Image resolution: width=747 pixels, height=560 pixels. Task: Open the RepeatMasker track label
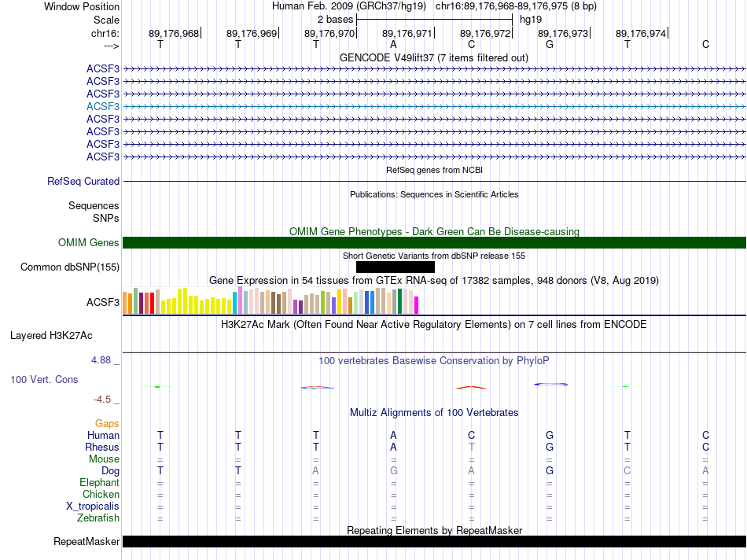(x=86, y=541)
